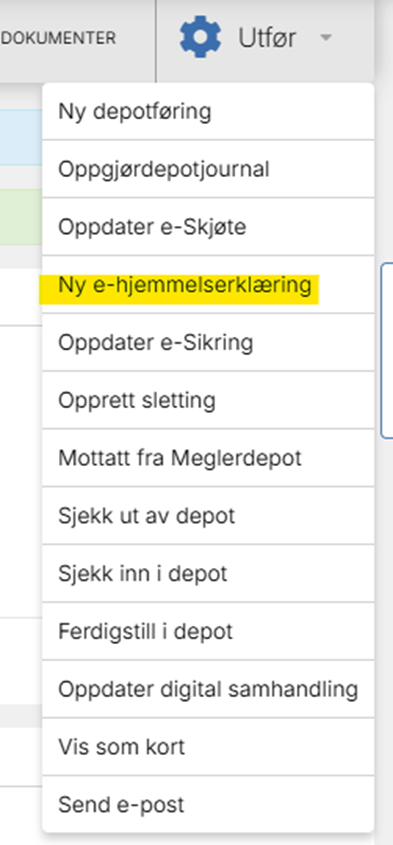Select Sjekk inn i depot
The image size is (393, 845).
coord(208,573)
